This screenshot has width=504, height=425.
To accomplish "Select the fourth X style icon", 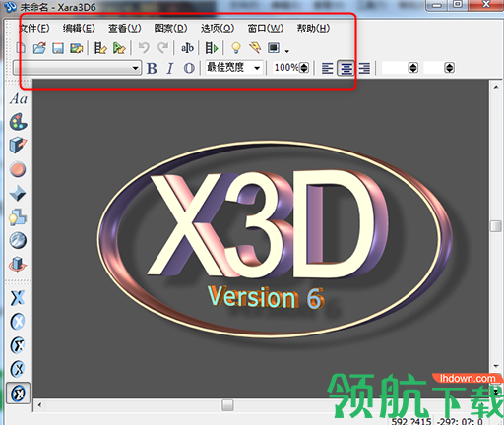I will (18, 369).
